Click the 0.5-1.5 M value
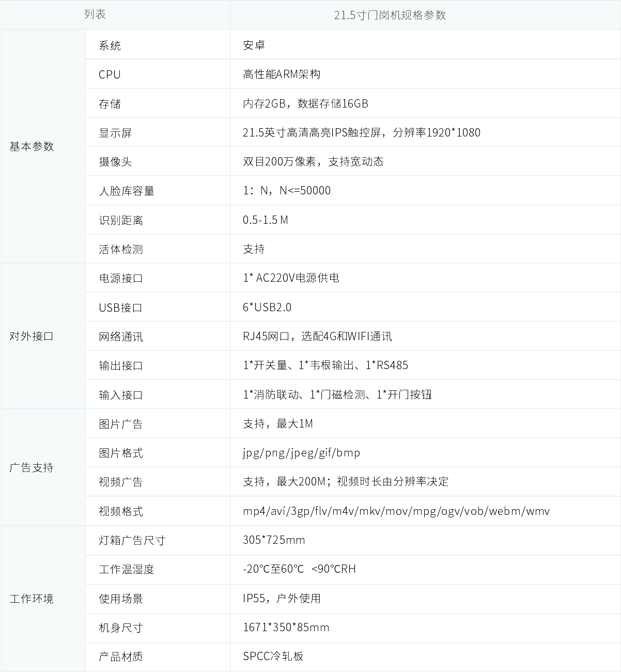 266,220
